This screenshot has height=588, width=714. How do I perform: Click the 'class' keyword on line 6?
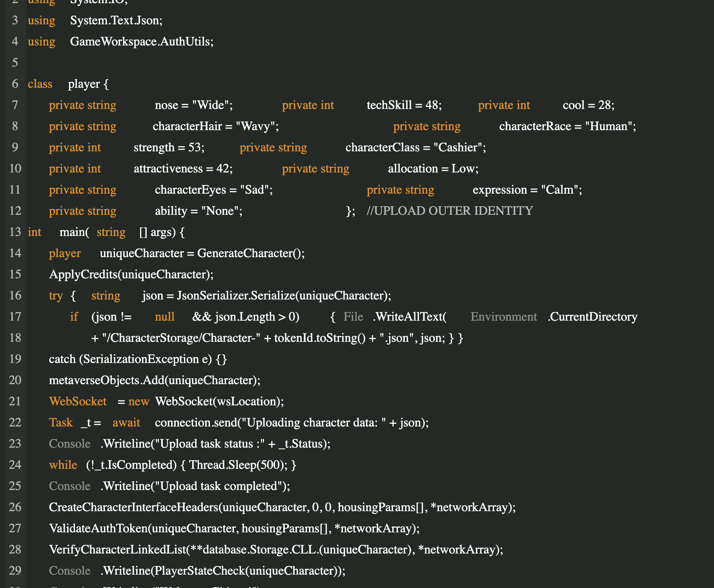click(40, 83)
